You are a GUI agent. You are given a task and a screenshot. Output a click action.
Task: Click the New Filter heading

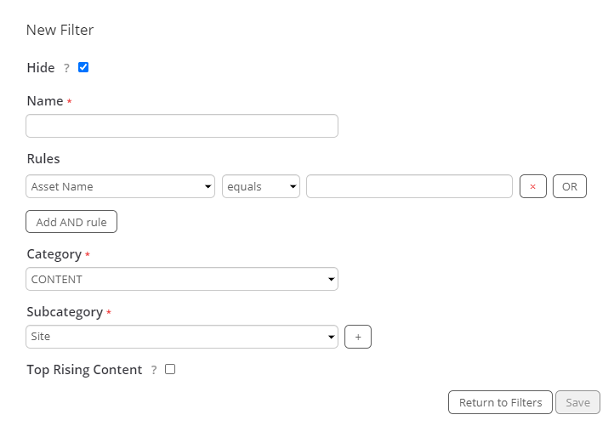click(x=60, y=30)
